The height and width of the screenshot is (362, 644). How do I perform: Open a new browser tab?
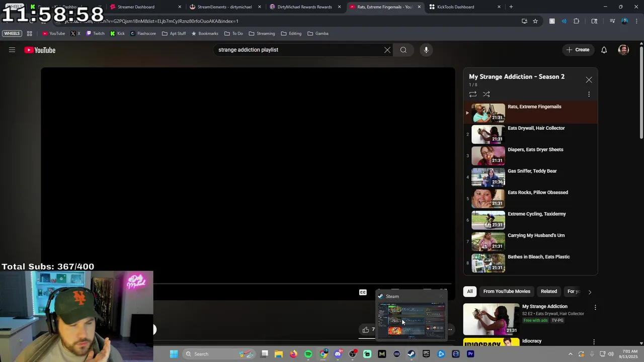[511, 7]
